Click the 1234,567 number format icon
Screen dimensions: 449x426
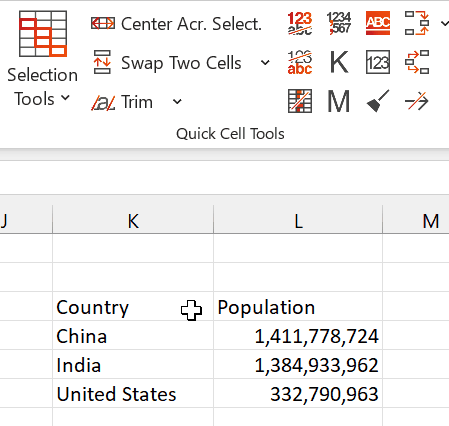click(x=339, y=23)
